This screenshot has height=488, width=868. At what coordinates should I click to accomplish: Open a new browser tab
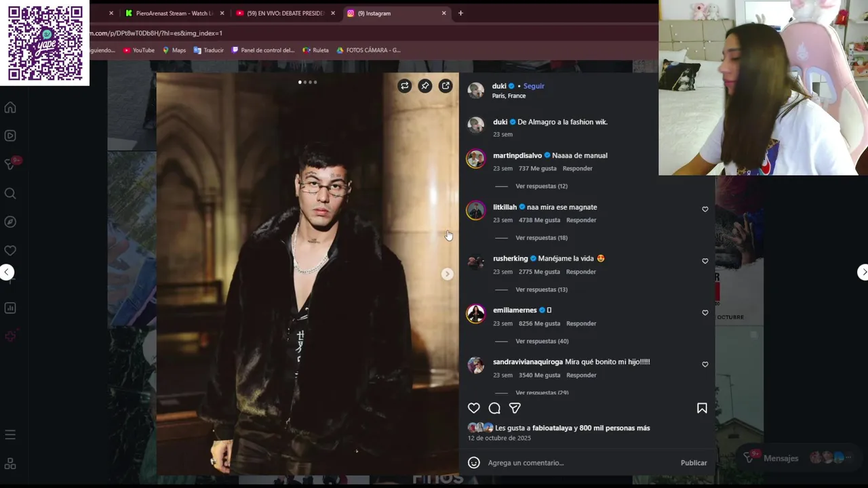click(460, 13)
